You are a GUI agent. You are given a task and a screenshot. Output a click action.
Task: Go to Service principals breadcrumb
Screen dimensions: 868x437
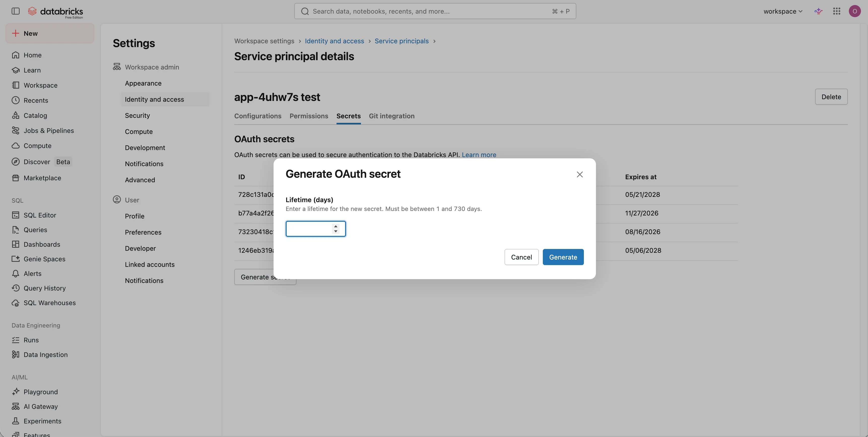(x=401, y=41)
